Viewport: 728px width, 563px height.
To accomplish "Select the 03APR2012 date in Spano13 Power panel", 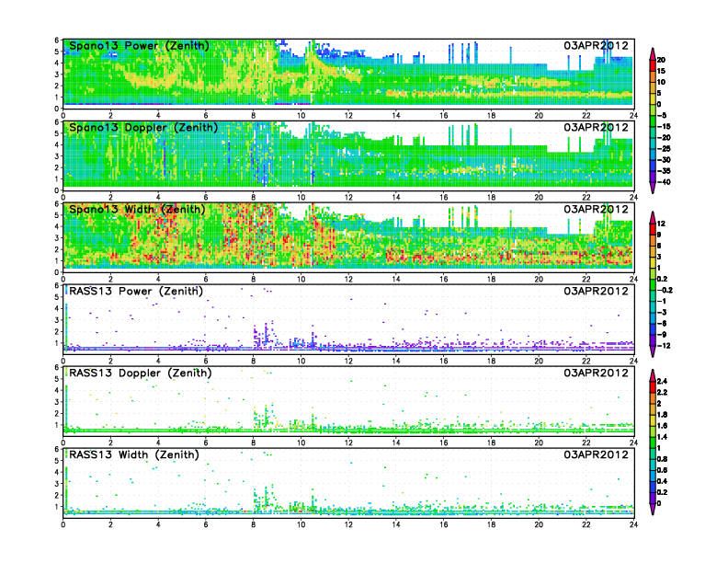I will point(596,45).
